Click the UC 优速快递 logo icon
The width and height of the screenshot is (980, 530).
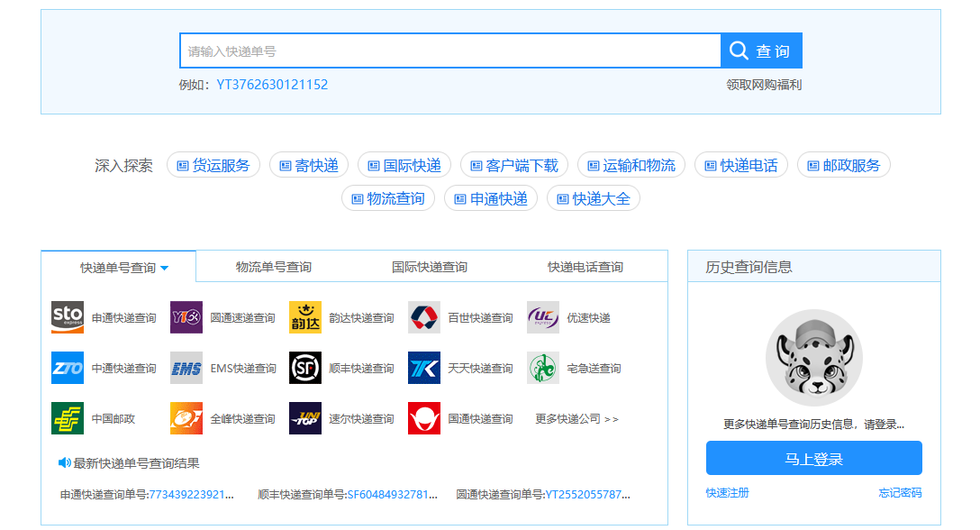(542, 317)
